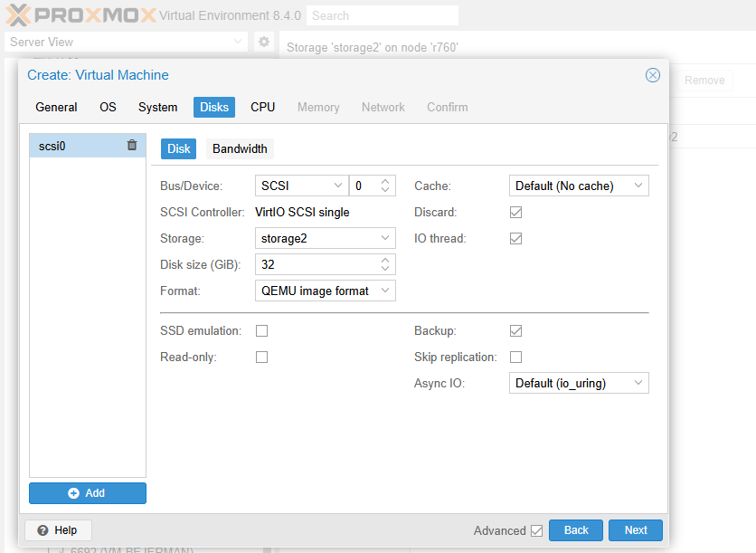Switch to the General tab
The image size is (756, 553).
click(56, 107)
